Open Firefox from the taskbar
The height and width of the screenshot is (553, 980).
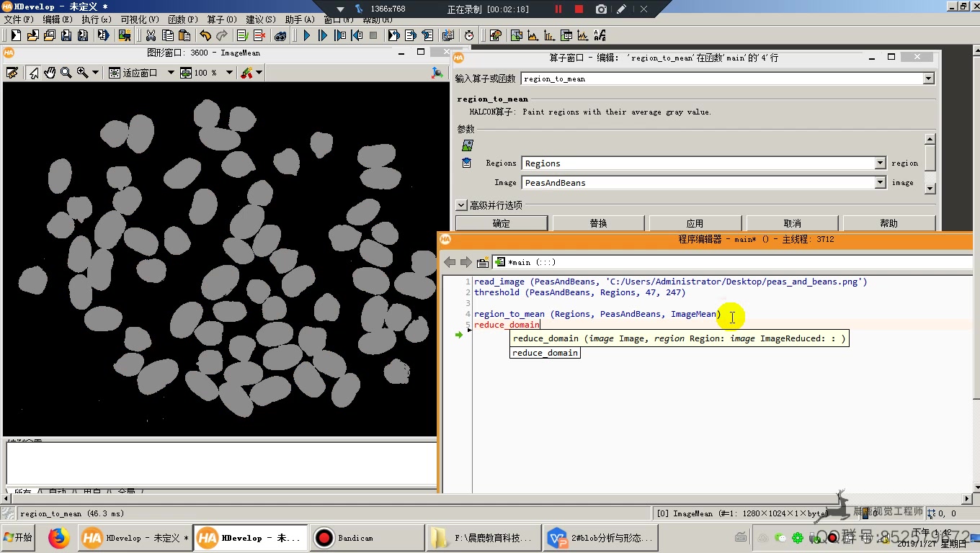pyautogui.click(x=59, y=538)
